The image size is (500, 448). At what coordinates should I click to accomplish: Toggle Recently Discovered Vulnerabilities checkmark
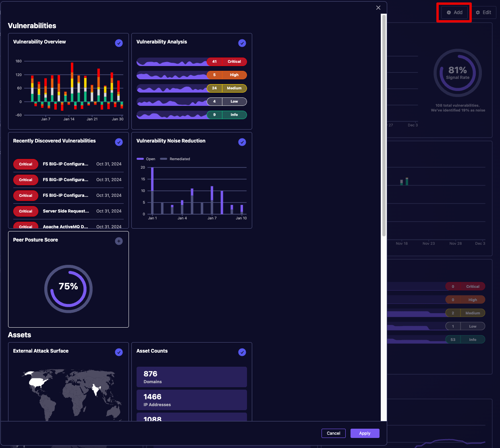click(x=119, y=142)
